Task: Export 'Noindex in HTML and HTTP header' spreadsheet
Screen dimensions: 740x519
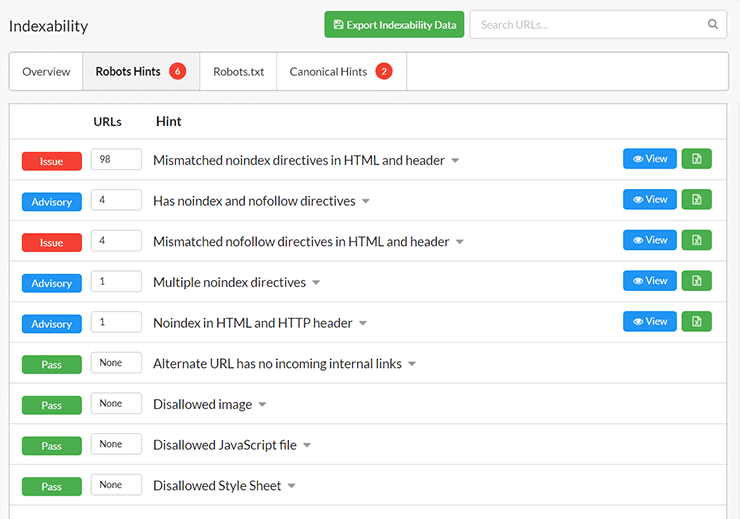Action: [697, 321]
